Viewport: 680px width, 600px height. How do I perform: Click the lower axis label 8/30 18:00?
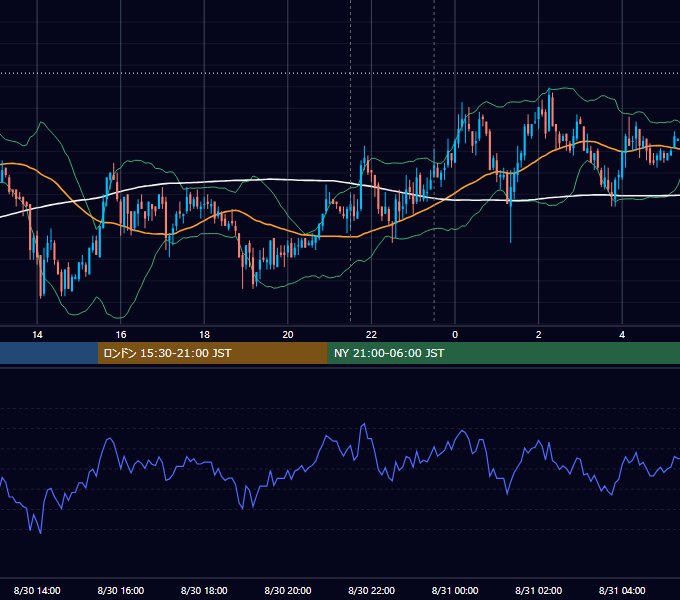[x=204, y=590]
